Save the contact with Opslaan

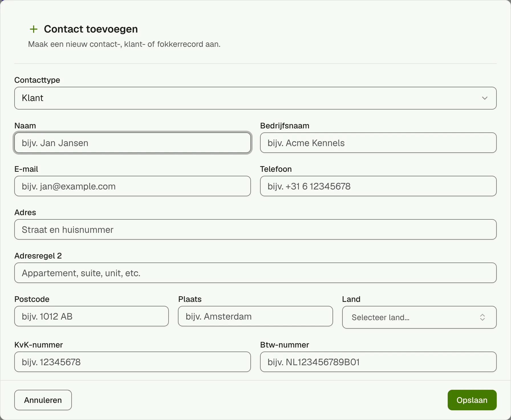(x=472, y=400)
